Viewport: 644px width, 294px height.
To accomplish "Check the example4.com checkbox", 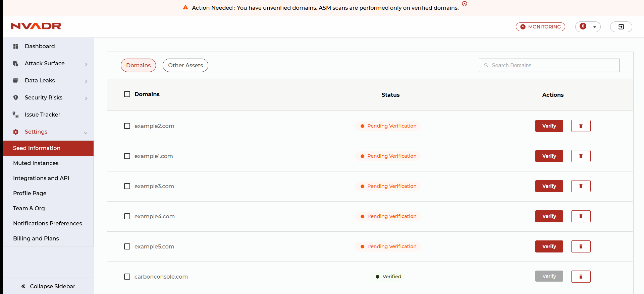I will coord(127,216).
